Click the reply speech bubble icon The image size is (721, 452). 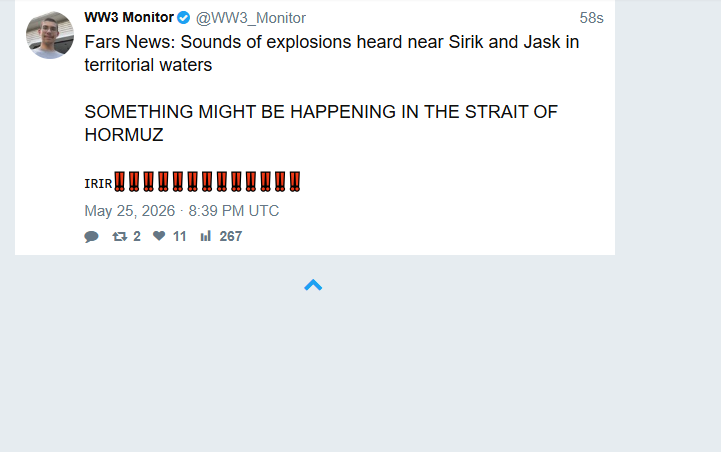point(92,236)
